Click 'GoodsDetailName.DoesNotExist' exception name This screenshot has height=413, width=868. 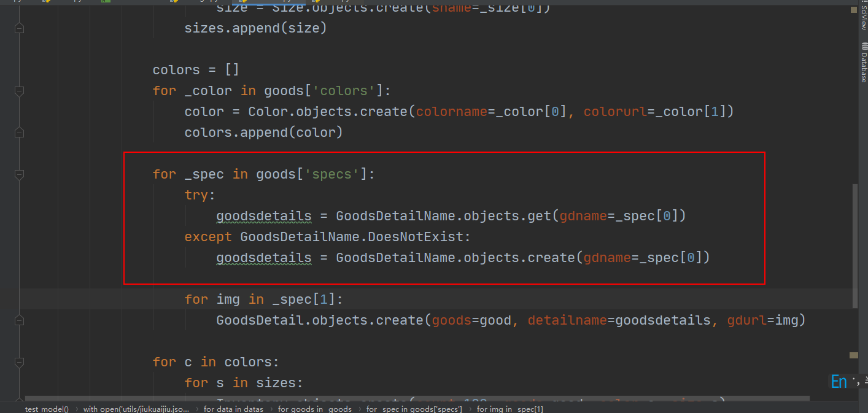pos(351,237)
